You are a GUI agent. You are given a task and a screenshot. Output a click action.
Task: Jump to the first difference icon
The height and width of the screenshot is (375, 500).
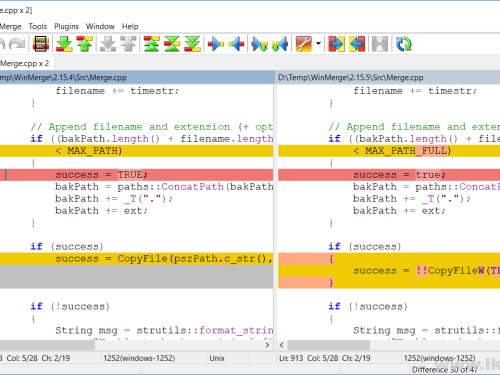tap(151, 44)
